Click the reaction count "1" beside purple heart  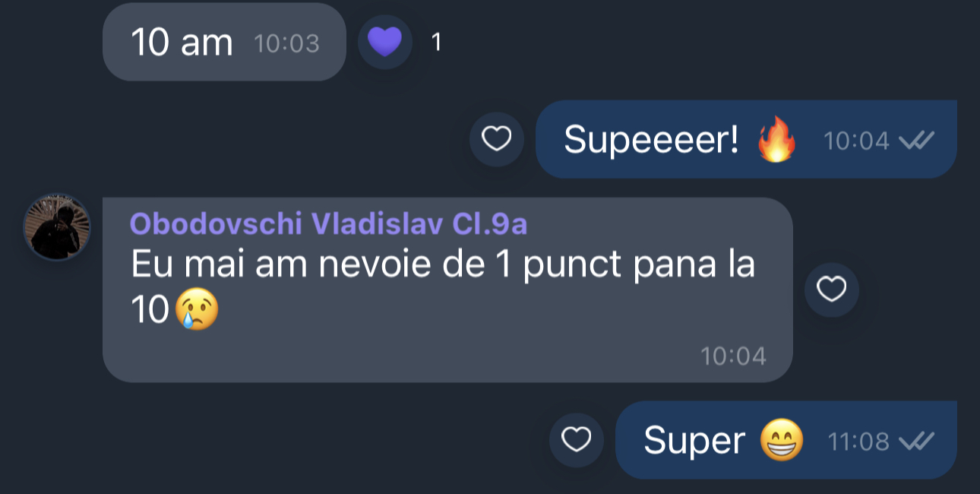point(436,43)
